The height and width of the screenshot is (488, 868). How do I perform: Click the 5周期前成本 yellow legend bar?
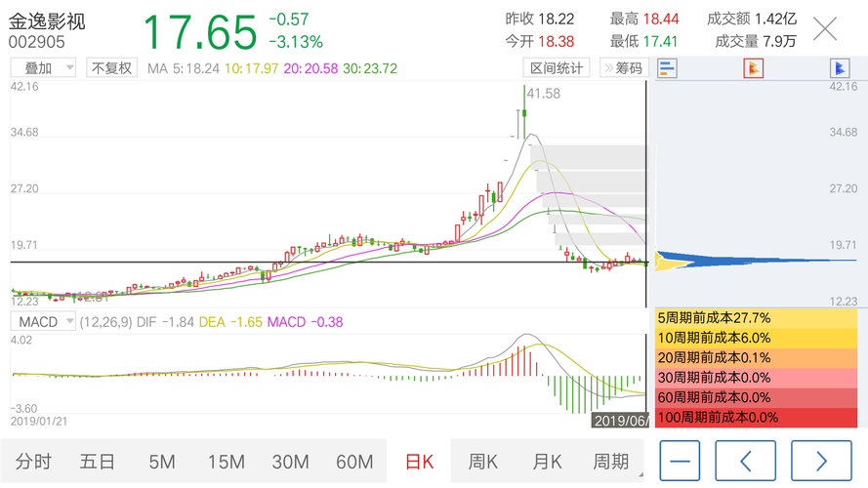point(756,318)
